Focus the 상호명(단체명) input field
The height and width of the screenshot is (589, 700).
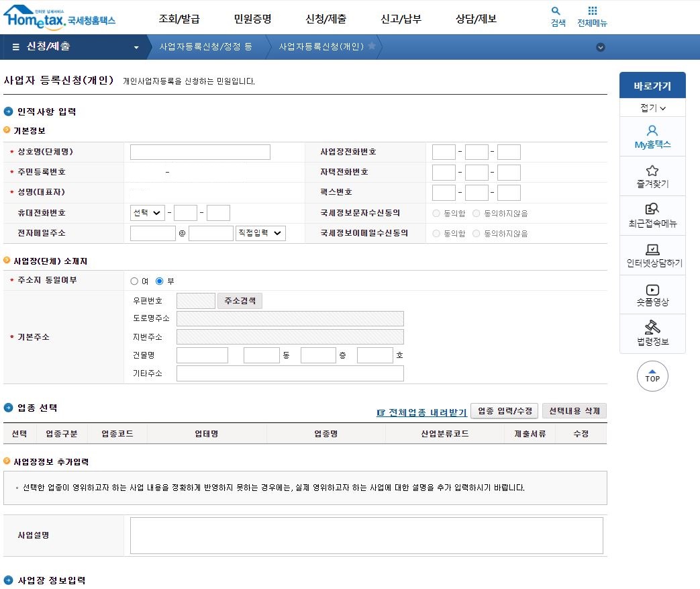click(200, 152)
